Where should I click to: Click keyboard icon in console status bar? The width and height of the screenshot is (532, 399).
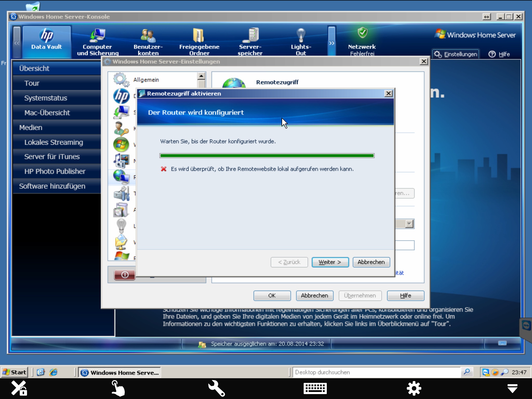click(x=502, y=343)
